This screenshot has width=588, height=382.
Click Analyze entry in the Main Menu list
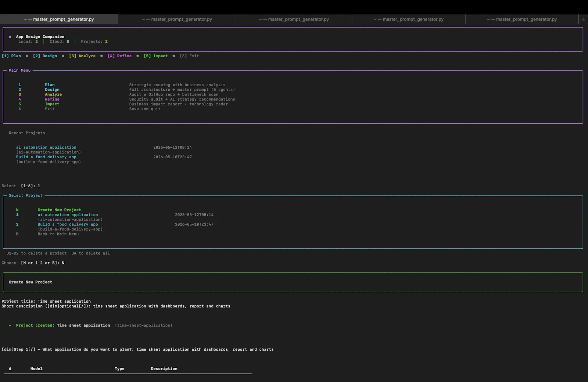pyautogui.click(x=53, y=94)
